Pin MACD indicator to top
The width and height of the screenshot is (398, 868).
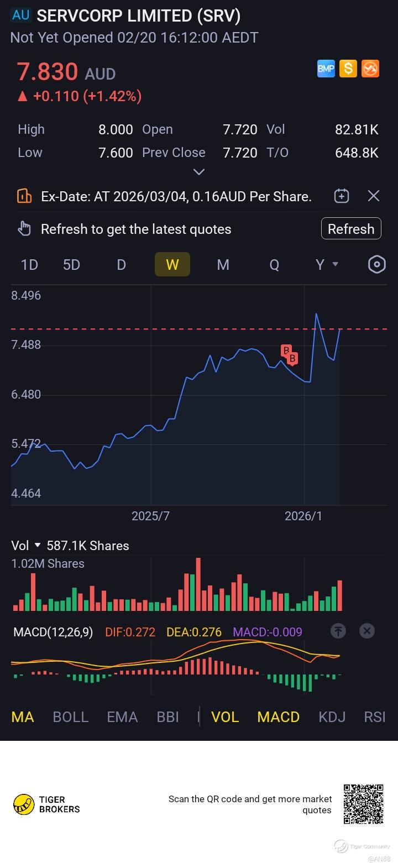[338, 631]
